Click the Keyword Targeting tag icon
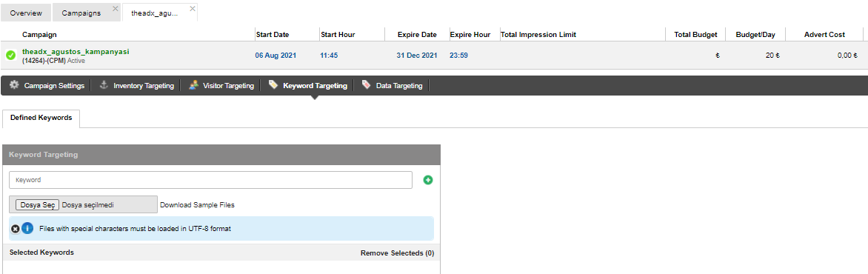Screen dimensions: 868x274 coord(273,85)
